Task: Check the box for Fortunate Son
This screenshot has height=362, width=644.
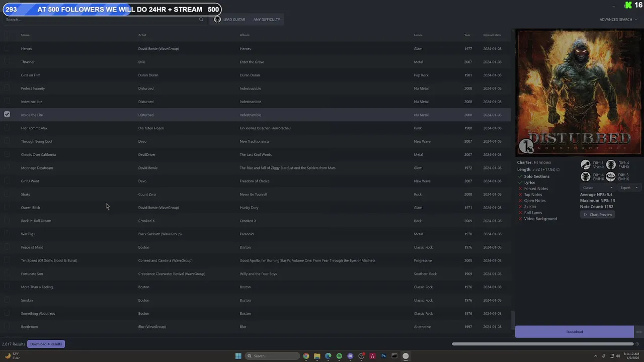Action: click(x=7, y=274)
